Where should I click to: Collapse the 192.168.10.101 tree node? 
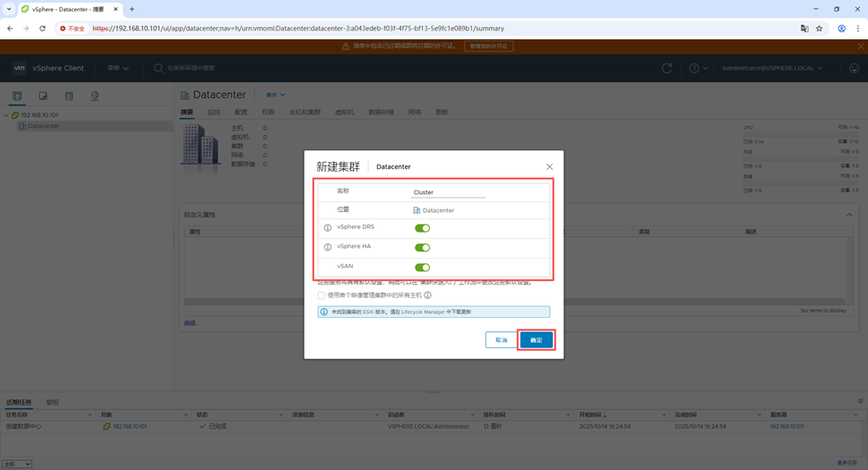[6, 115]
